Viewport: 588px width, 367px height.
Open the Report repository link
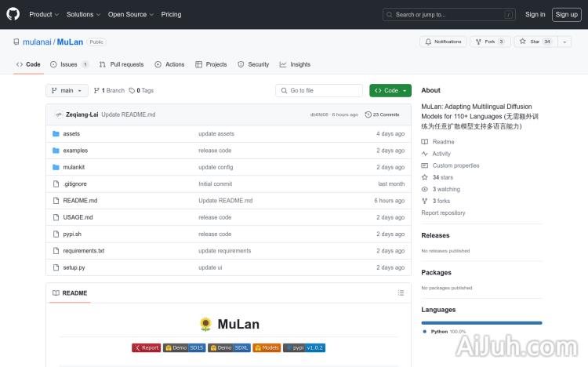click(443, 213)
